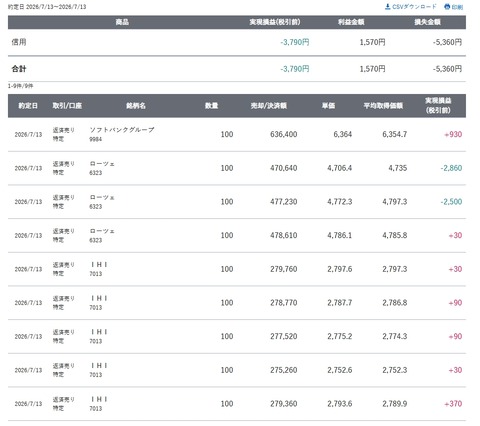Click the 取引/口座 column header
The height and width of the screenshot is (426, 480).
point(67,106)
